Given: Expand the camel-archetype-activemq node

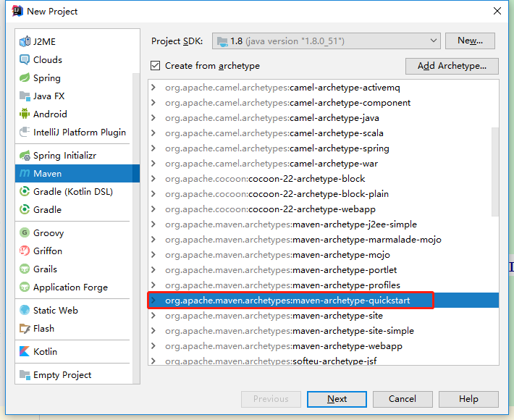Looking at the screenshot, I should pyautogui.click(x=153, y=88).
